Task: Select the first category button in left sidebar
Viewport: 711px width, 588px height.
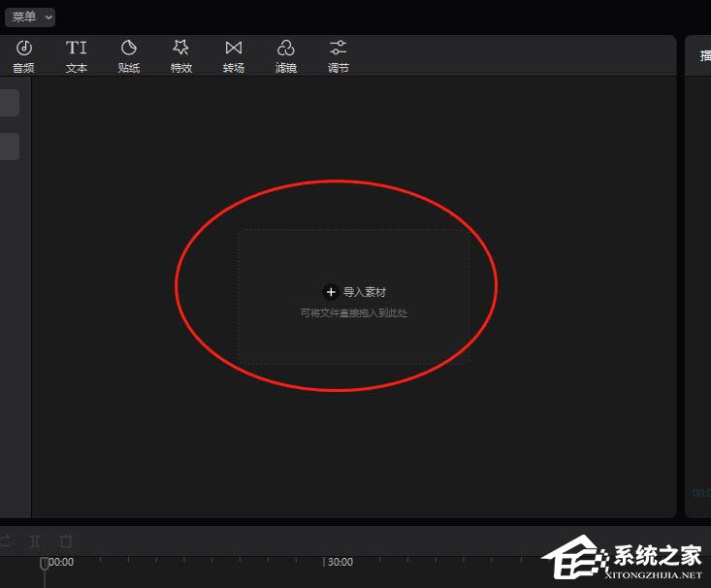Action: pos(9,103)
